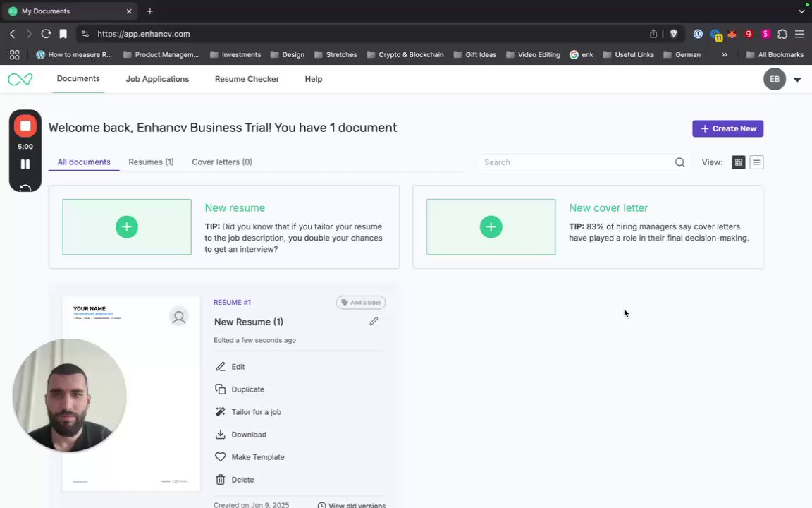Viewport: 812px width, 508px height.
Task: Click the Enhancv infinity logo
Action: [20, 80]
